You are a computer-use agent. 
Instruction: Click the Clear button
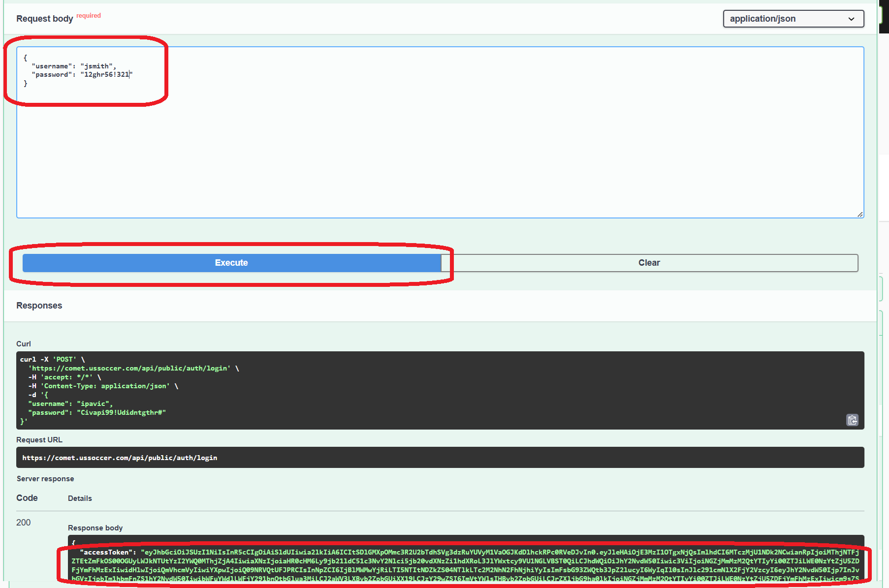point(649,263)
